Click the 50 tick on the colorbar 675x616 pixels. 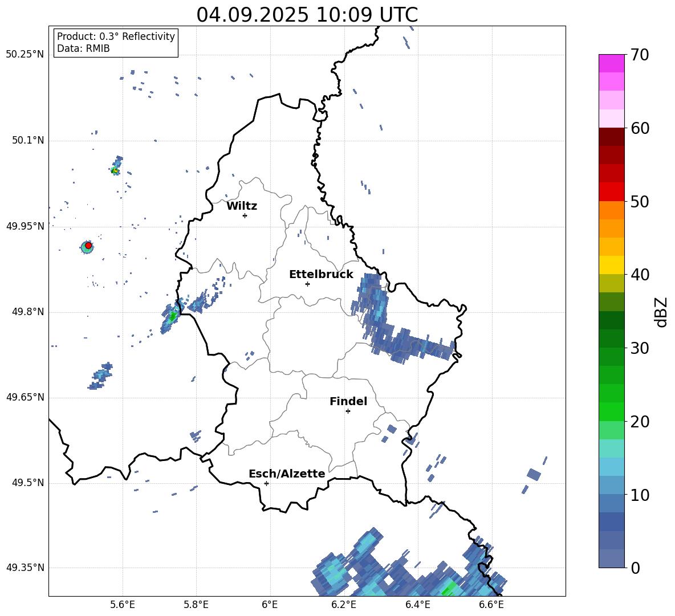(x=640, y=202)
